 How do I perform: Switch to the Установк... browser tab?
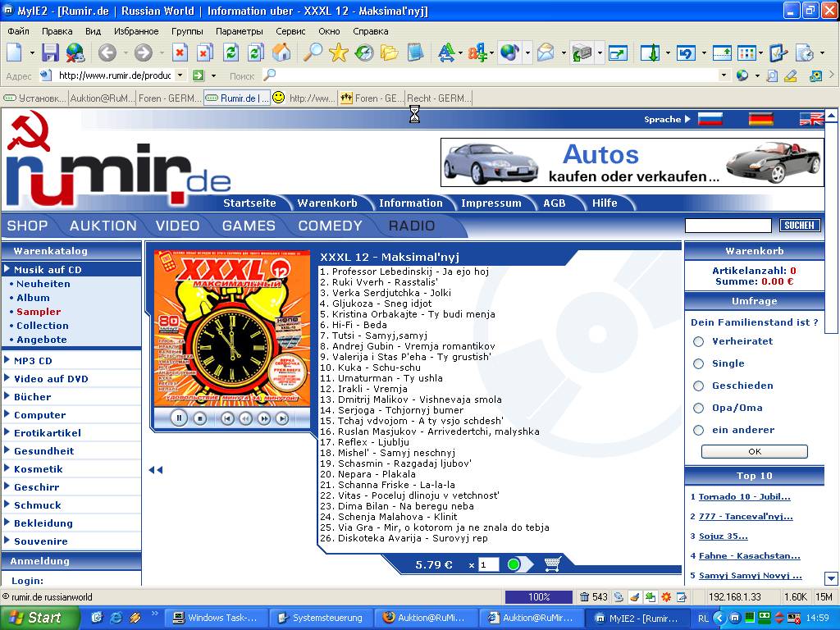tap(35, 98)
